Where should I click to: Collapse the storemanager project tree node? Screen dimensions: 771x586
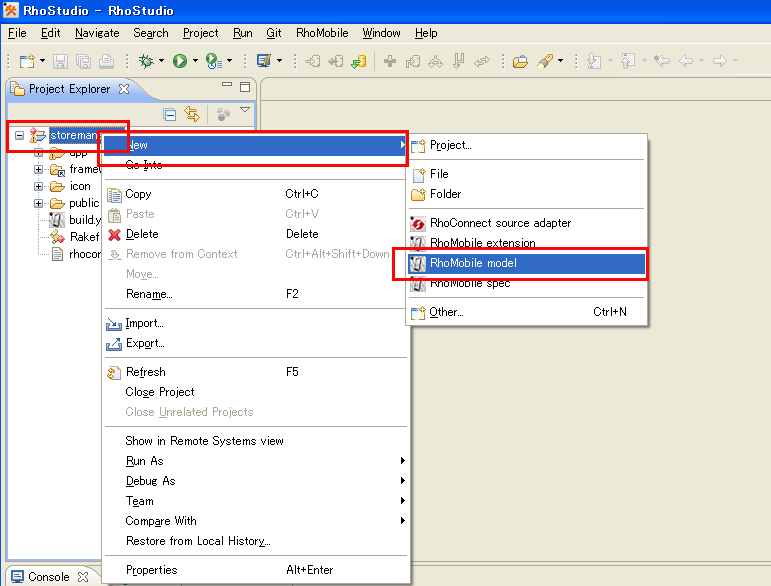click(x=19, y=135)
